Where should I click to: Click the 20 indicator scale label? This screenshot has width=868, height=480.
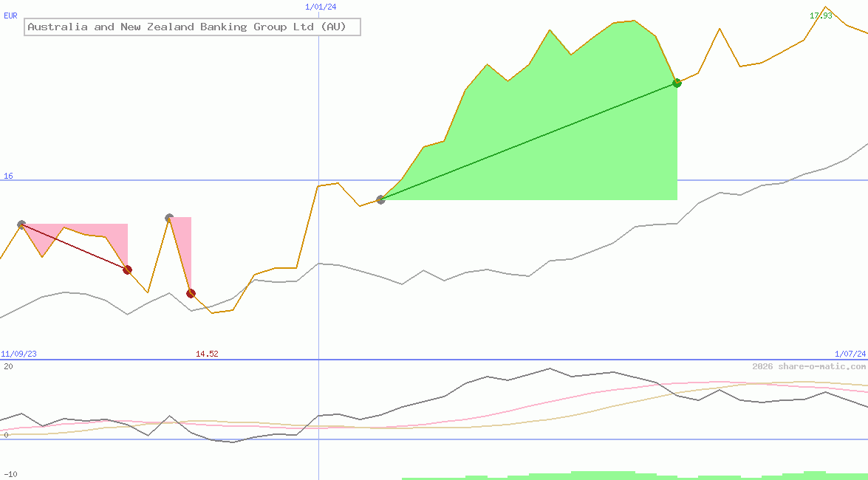coord(8,366)
